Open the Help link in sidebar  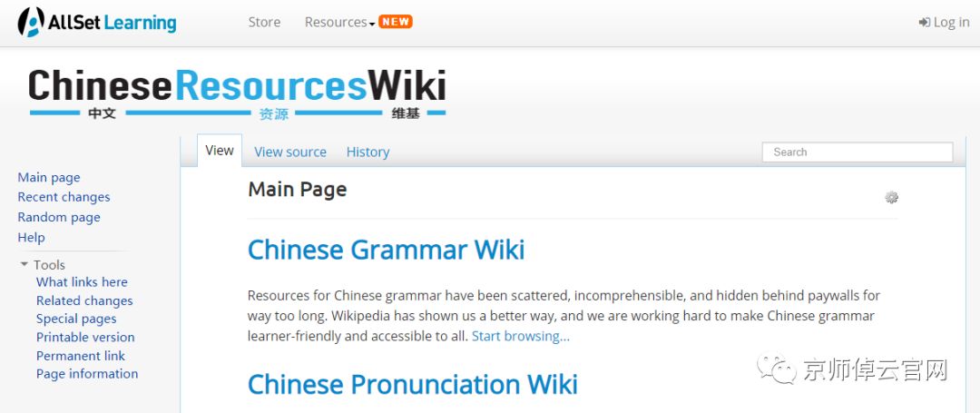click(x=31, y=238)
